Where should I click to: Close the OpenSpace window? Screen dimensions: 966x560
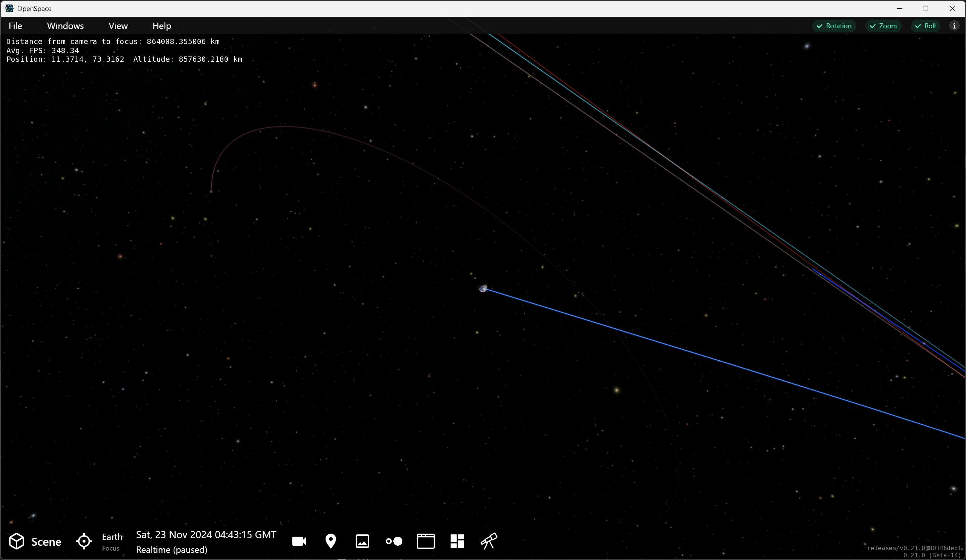952,8
